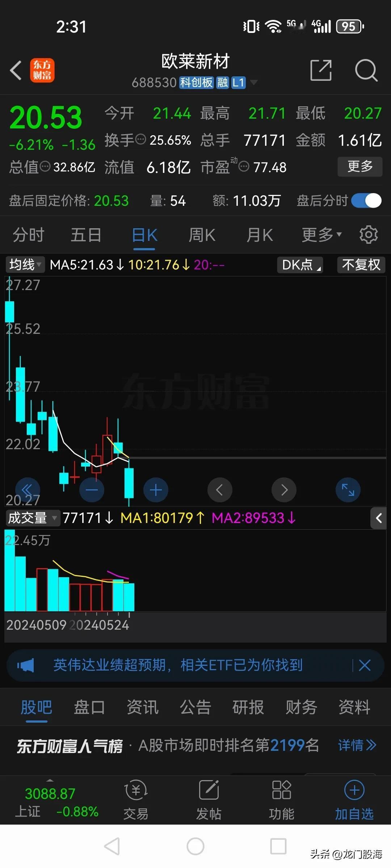Viewport: 391px width, 868px height.
Task: Tap Android home navigation button
Action: (195, 846)
